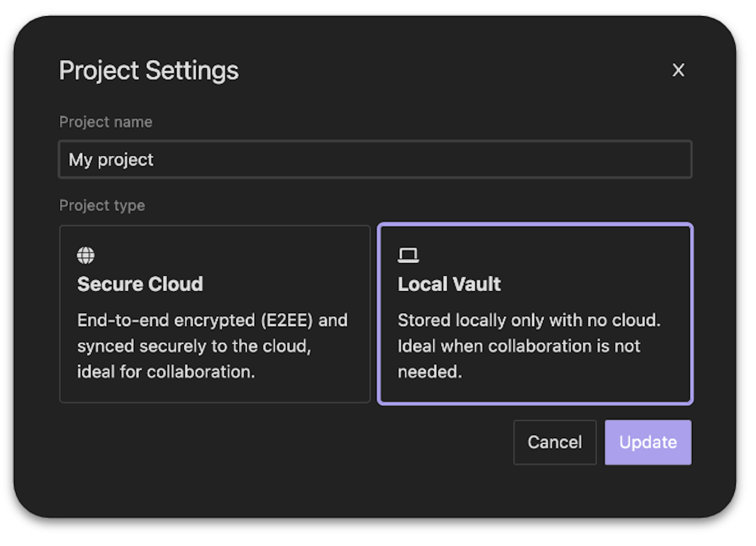Click the 'Project type' label
This screenshot has height=546, width=756.
click(102, 206)
